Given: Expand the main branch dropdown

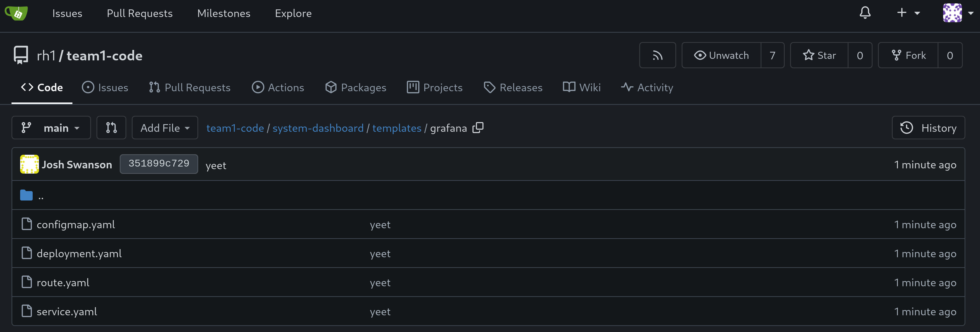Looking at the screenshot, I should pyautogui.click(x=51, y=128).
